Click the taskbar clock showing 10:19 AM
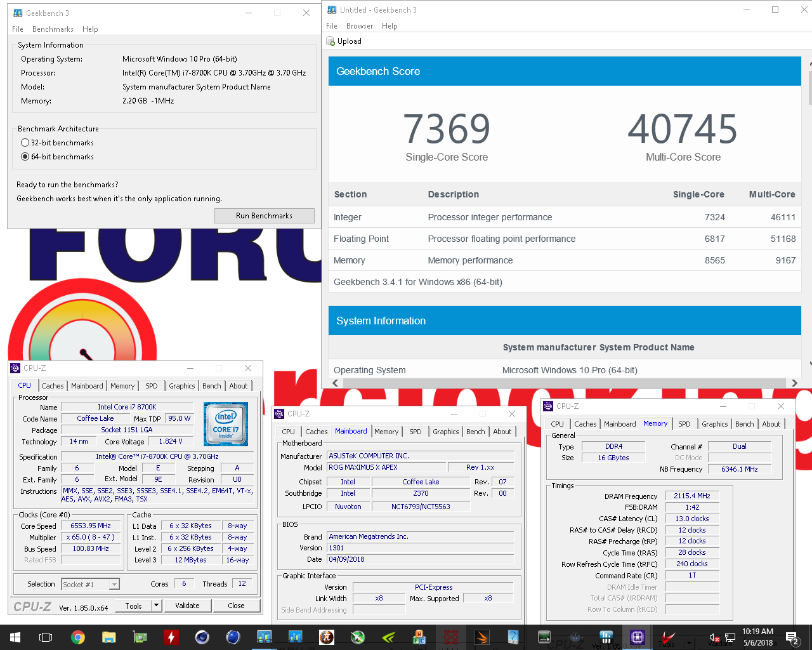Image resolution: width=812 pixels, height=650 pixels. tap(758, 637)
